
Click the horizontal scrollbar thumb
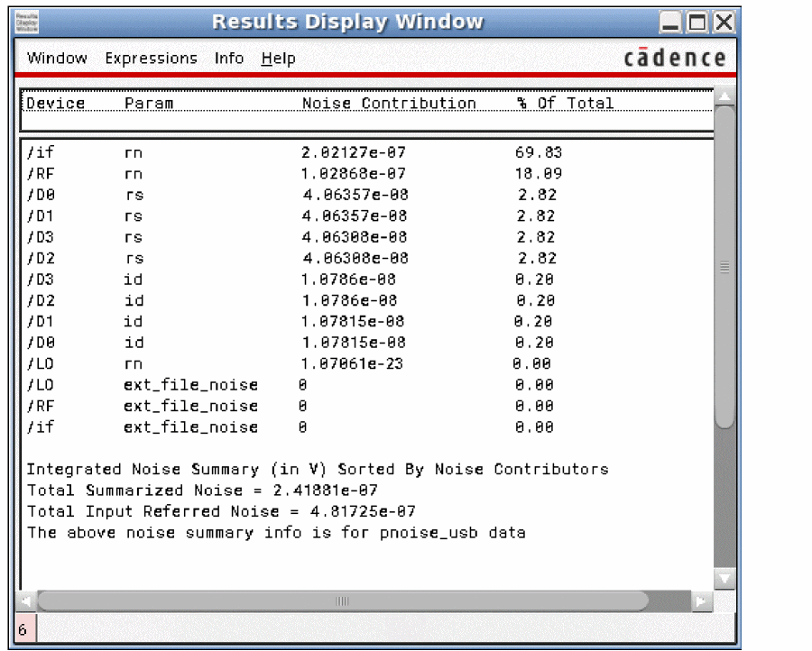[343, 601]
